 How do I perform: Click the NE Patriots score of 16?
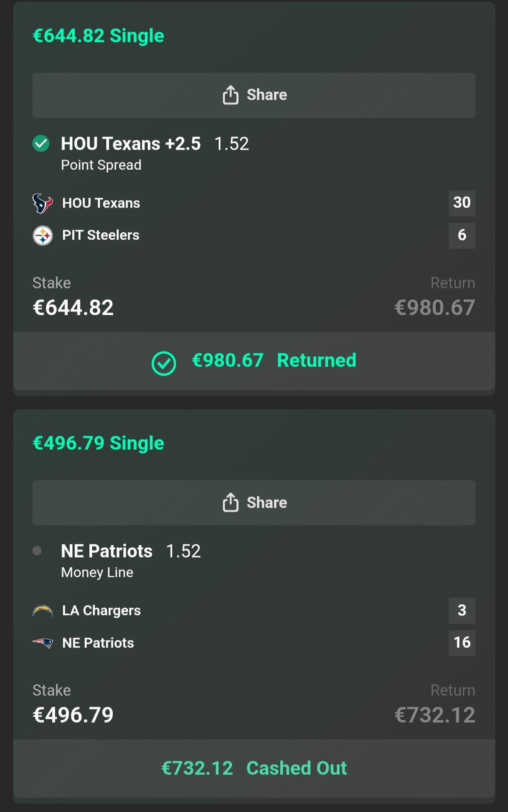pos(461,642)
